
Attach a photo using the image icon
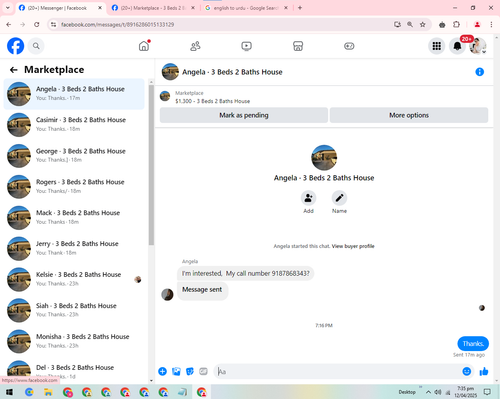tap(176, 371)
